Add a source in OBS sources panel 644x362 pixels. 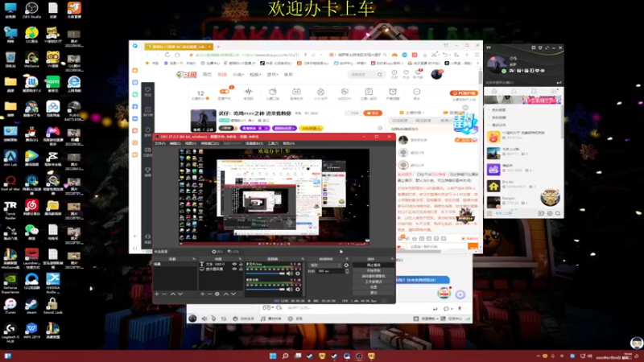point(203,294)
